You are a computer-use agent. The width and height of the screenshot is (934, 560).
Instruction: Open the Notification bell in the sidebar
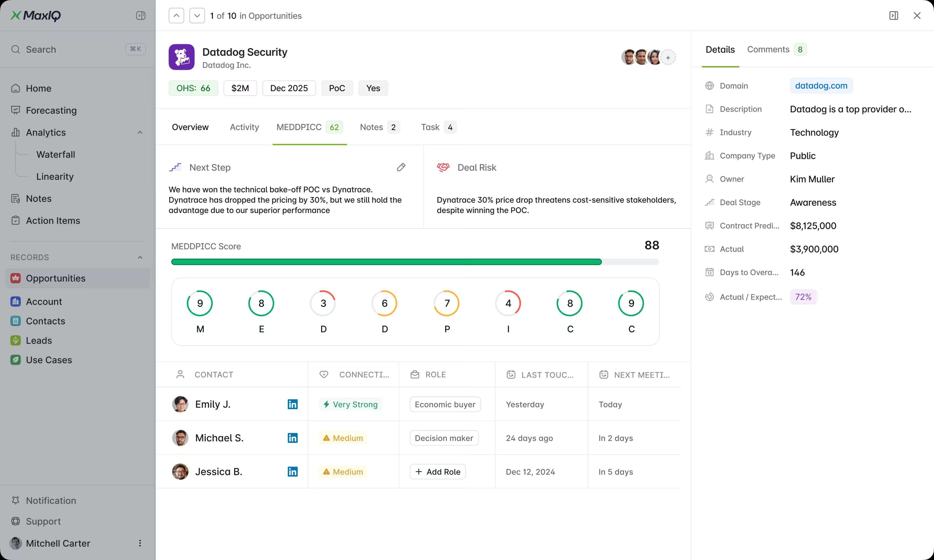pos(16,500)
